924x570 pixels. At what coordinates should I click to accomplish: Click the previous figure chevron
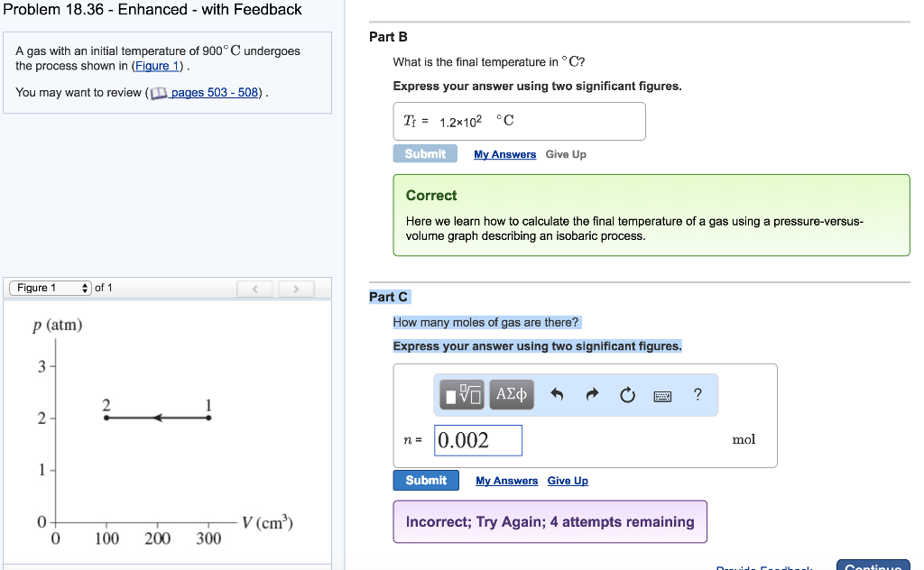coord(254,288)
